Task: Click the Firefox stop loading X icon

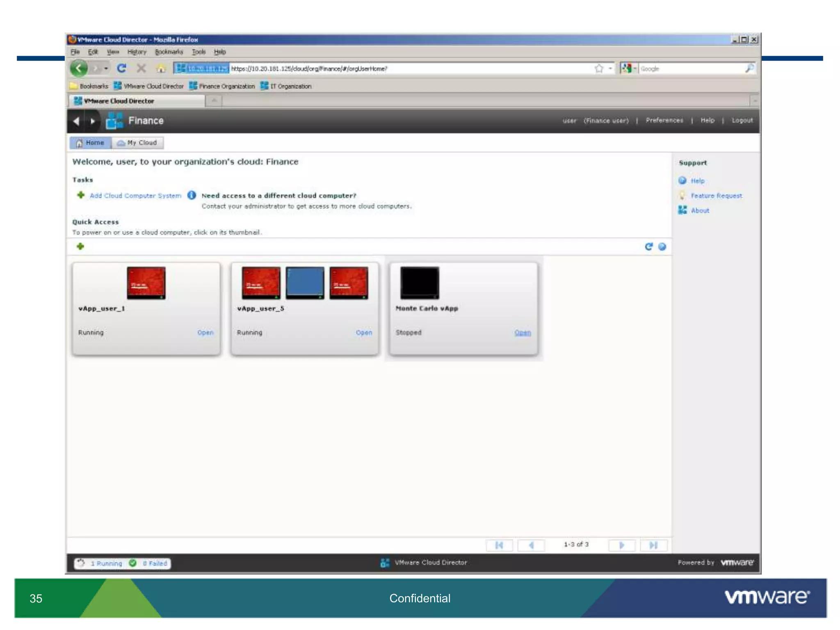Action: [141, 68]
